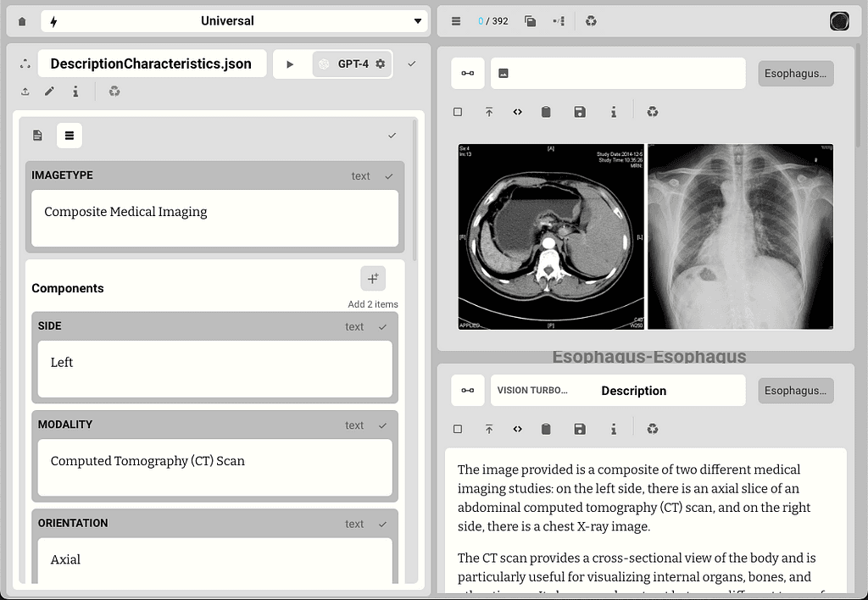Switch to the list view tab
868x600 pixels.
click(x=70, y=135)
